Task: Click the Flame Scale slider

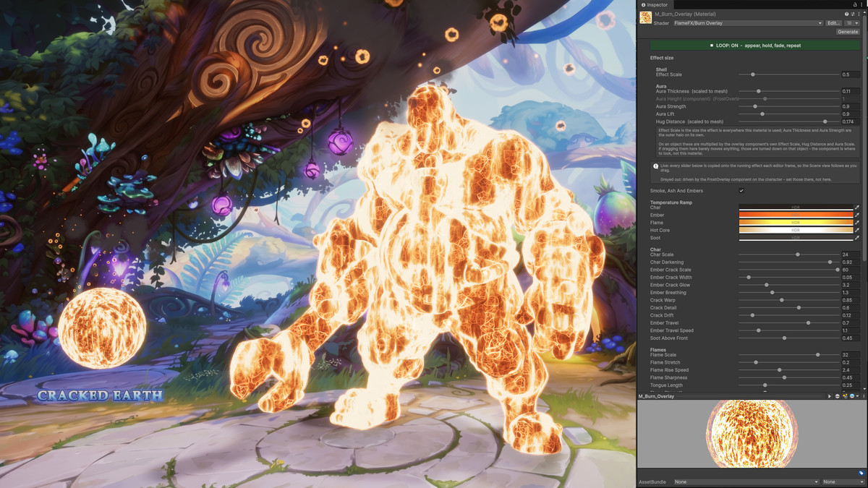Action: (x=788, y=355)
